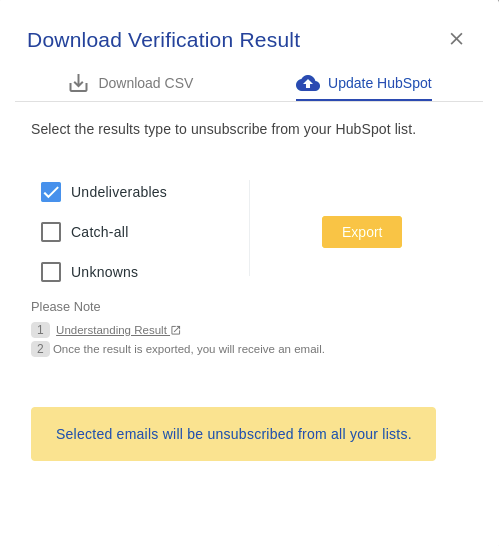Select the Update HubSpot tab label
Screen dimensions: 499x546
tap(380, 83)
